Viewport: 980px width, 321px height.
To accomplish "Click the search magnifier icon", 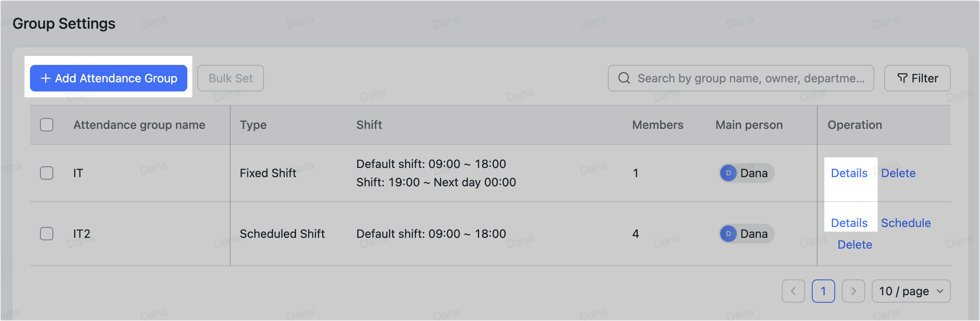I will (x=624, y=78).
